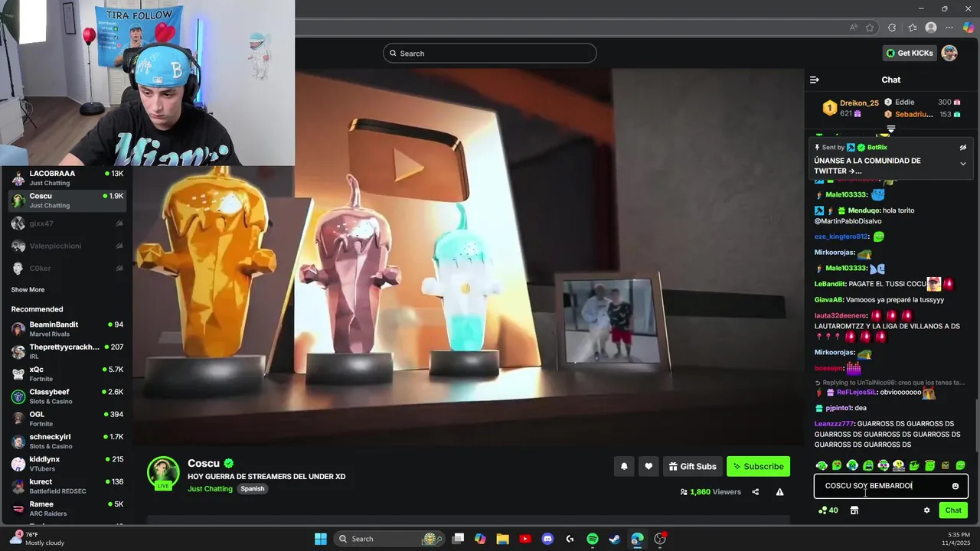This screenshot has width=980, height=551.
Task: Open BeaminBandit recommended channel
Action: point(67,329)
